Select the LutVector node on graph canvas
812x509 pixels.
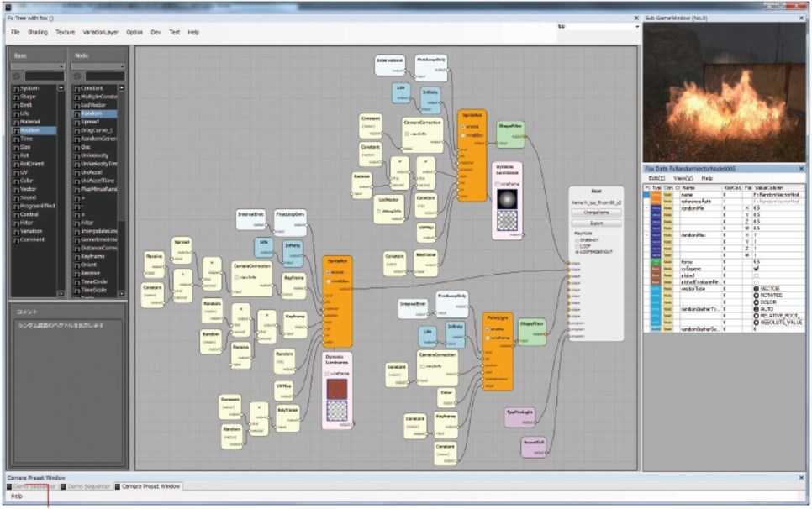389,209
